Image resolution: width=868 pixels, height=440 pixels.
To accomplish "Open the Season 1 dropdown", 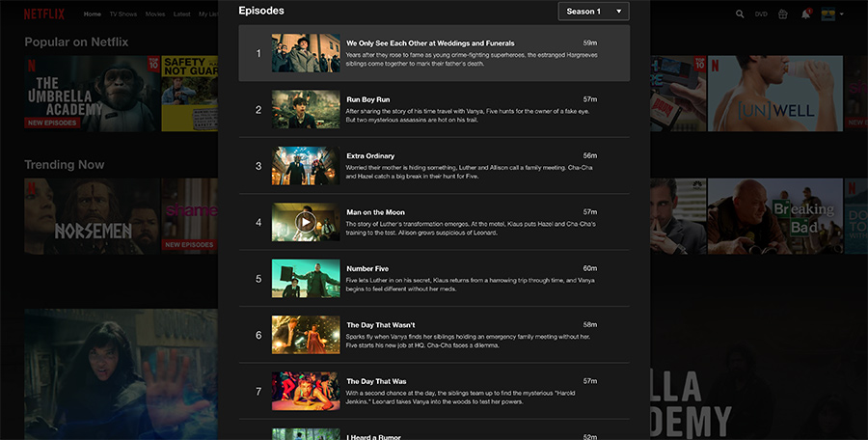I will point(593,12).
